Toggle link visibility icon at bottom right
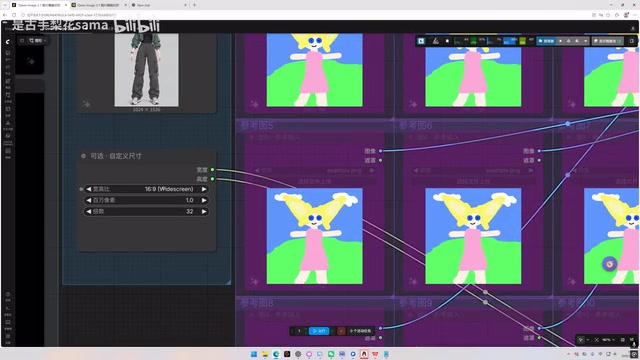This screenshot has width=640, height=360. [x=631, y=340]
